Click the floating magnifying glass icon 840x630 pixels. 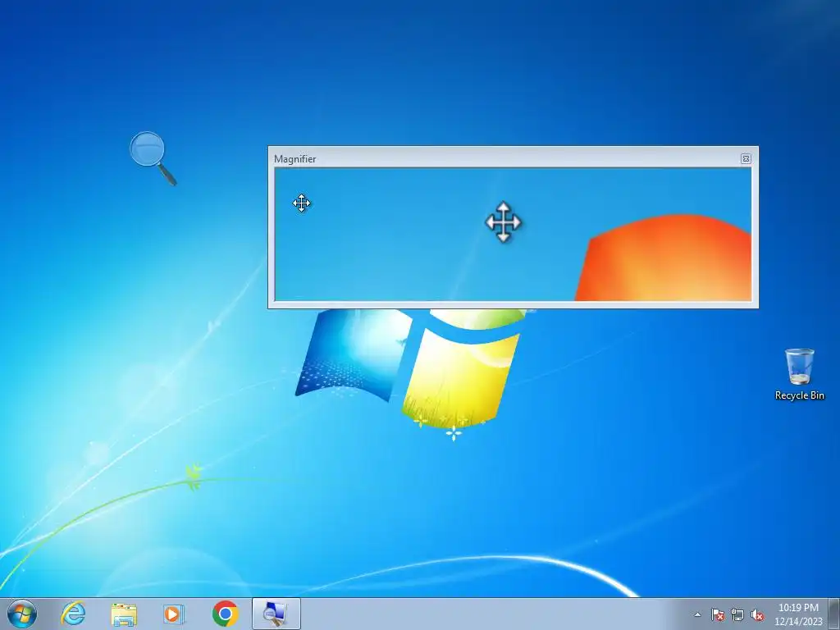coord(153,158)
